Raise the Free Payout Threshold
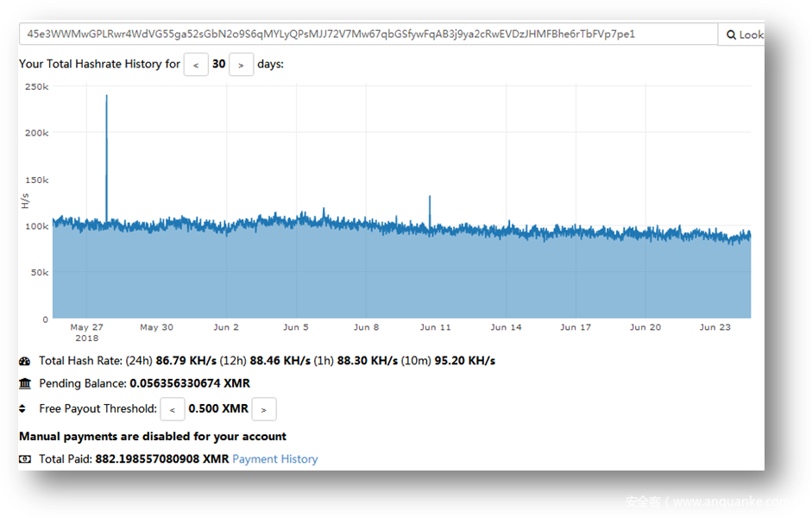812x518 pixels. (263, 409)
